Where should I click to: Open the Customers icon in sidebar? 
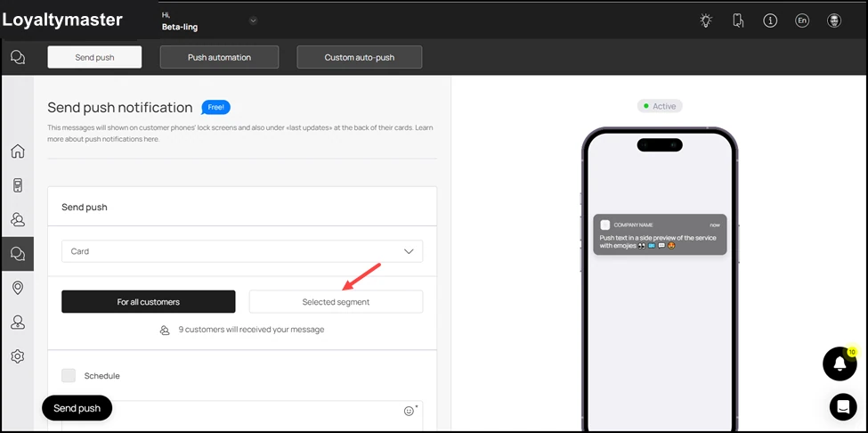[x=18, y=219]
